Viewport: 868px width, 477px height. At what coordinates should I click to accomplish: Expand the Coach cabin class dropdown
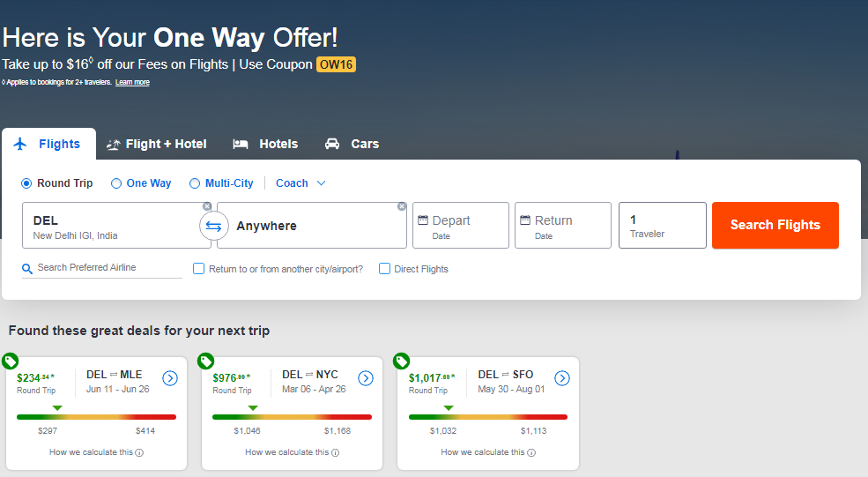click(x=300, y=183)
